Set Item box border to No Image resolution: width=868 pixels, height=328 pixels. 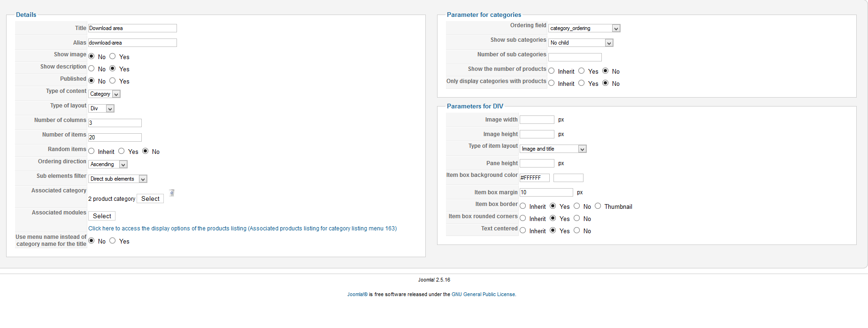point(577,206)
